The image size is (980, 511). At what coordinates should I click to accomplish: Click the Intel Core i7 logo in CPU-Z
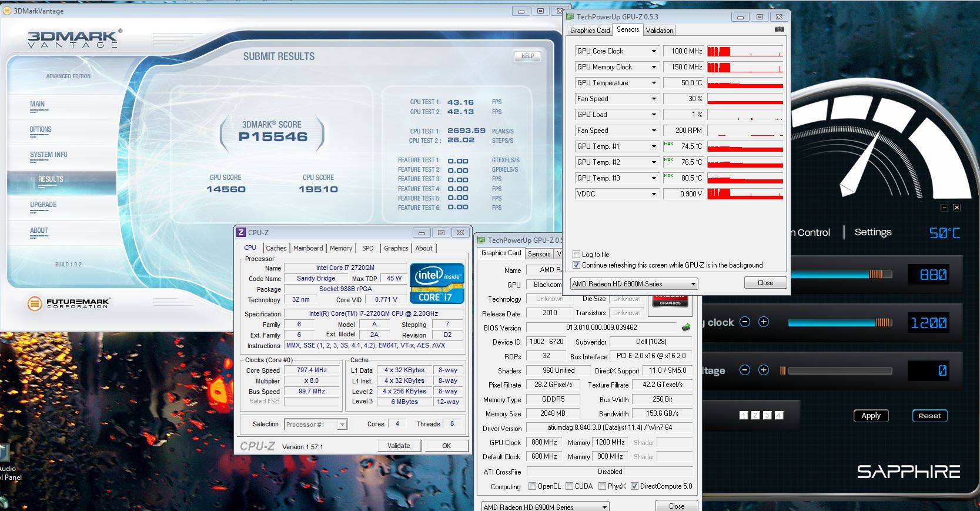click(x=437, y=283)
